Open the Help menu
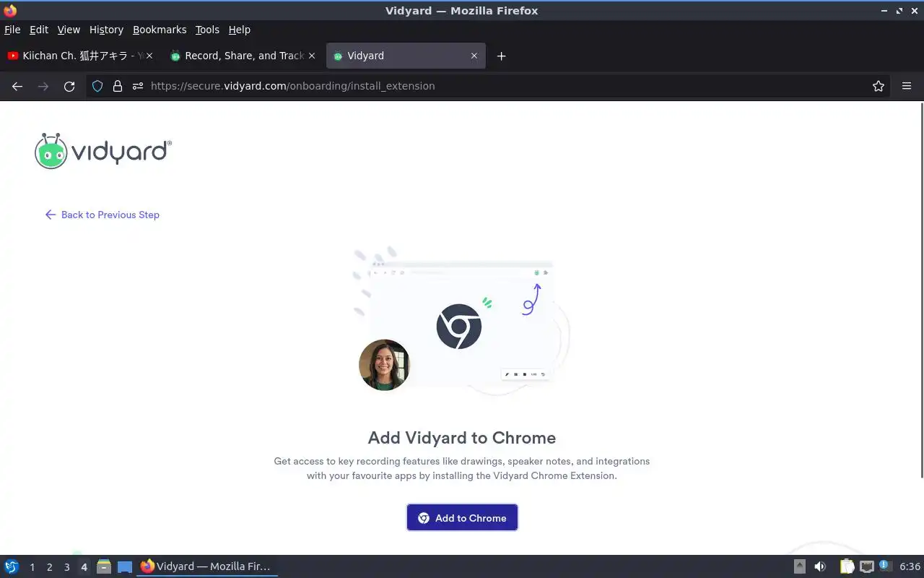The image size is (924, 578). click(x=240, y=30)
